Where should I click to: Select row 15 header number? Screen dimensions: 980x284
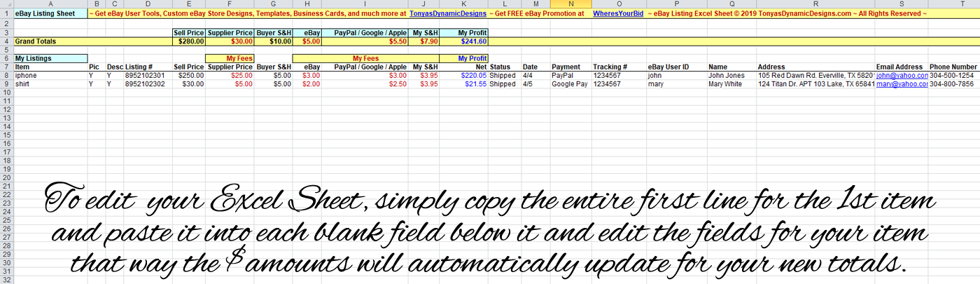click(x=6, y=135)
